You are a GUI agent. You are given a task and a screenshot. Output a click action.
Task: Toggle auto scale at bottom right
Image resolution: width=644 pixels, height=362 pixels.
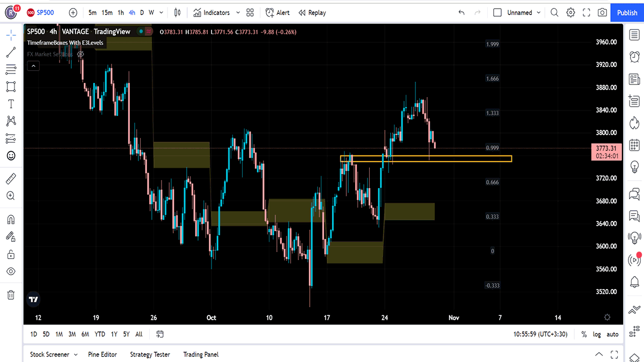coord(612,334)
